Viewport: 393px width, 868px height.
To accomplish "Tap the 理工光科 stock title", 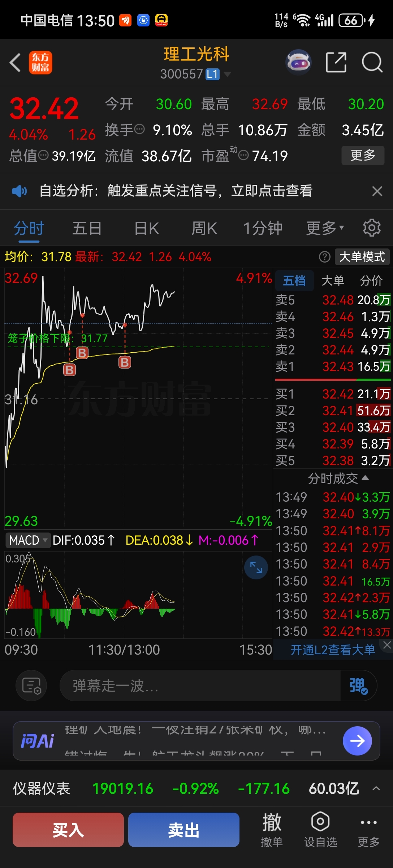I will (196, 54).
